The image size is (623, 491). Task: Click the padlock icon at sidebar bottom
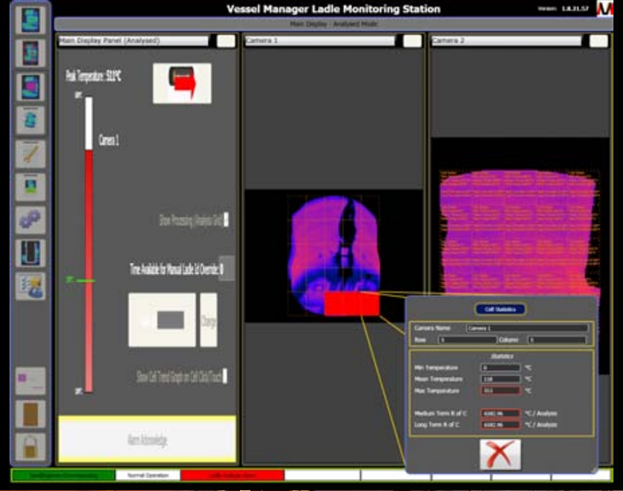(x=32, y=447)
